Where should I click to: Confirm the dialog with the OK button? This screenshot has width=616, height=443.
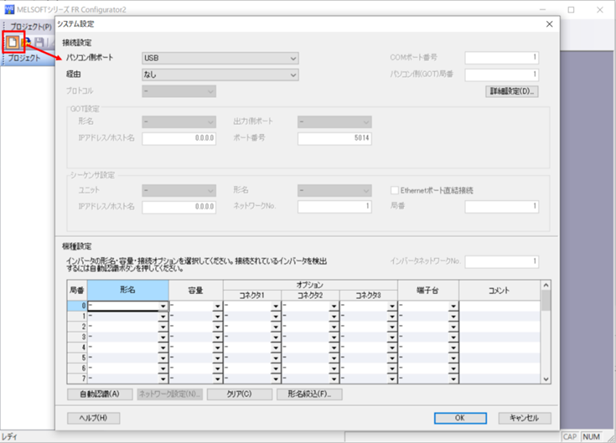460,418
